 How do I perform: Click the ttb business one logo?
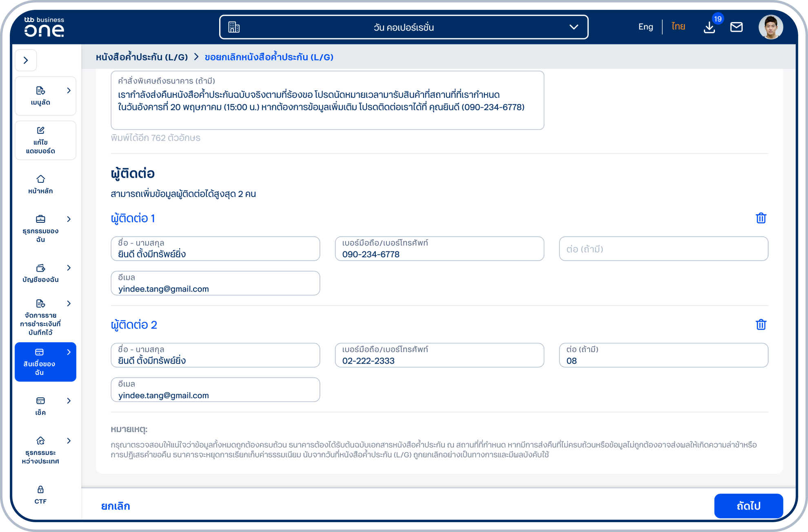point(44,27)
